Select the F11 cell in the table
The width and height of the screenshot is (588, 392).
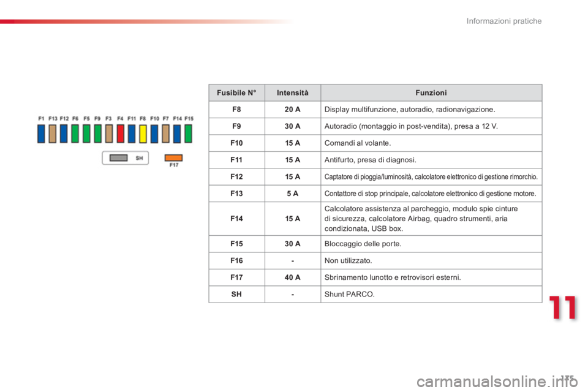tap(236, 160)
